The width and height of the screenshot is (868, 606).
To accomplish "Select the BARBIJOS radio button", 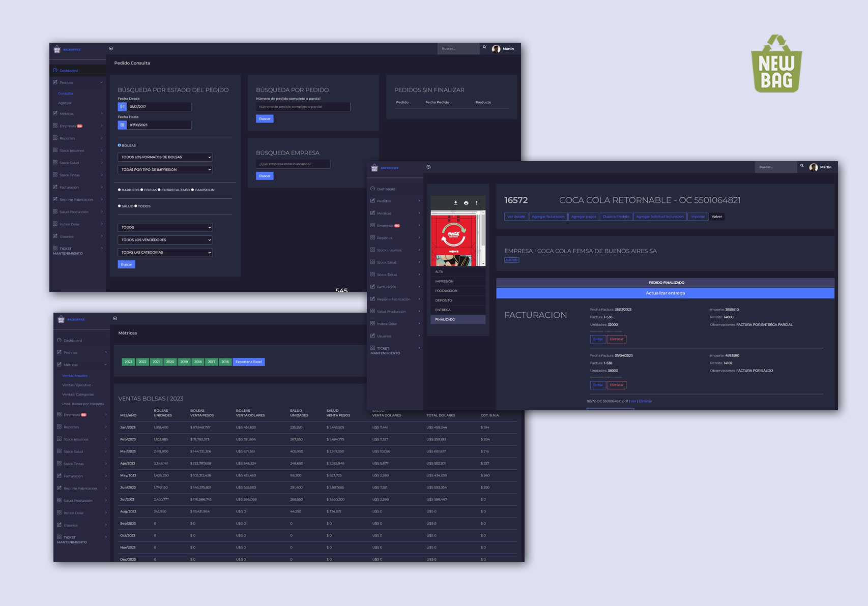I will (x=120, y=190).
